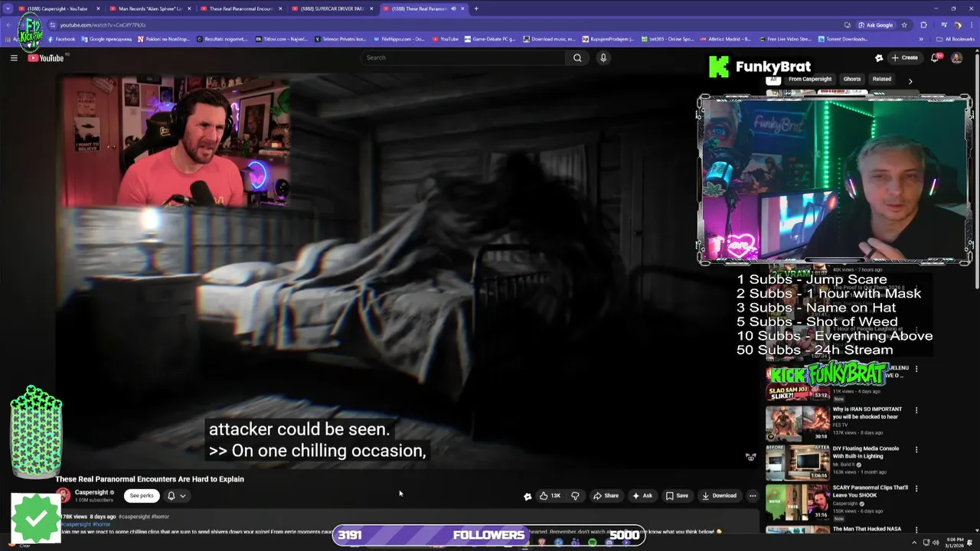
Task: Open the bet365 bookmark
Action: coord(667,39)
